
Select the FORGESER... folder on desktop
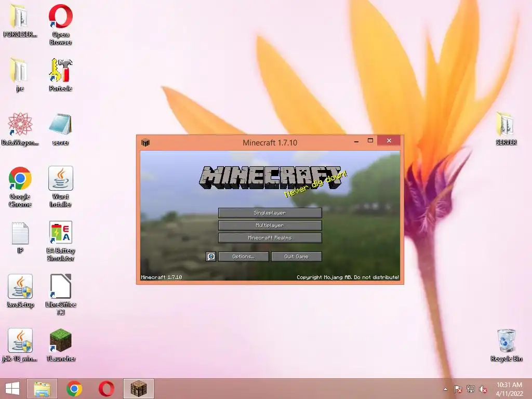point(20,20)
